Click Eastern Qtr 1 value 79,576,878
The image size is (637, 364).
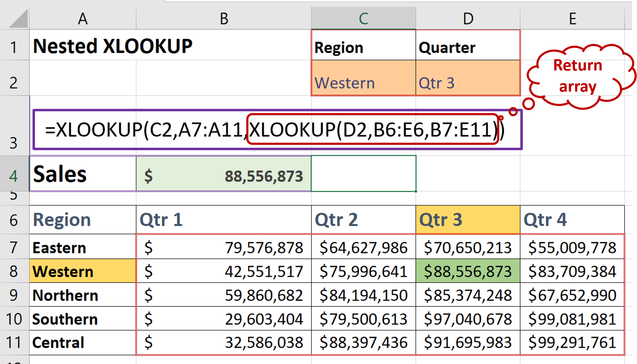point(224,247)
